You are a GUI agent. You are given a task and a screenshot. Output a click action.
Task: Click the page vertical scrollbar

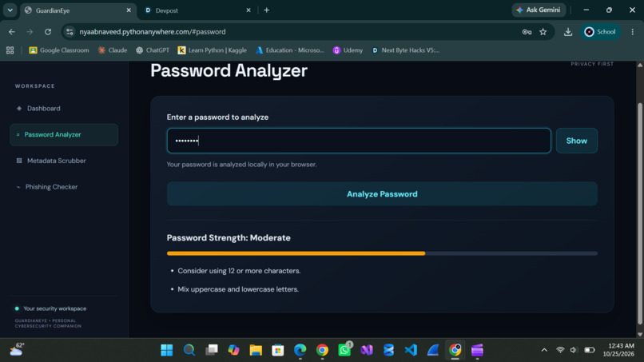click(x=640, y=213)
